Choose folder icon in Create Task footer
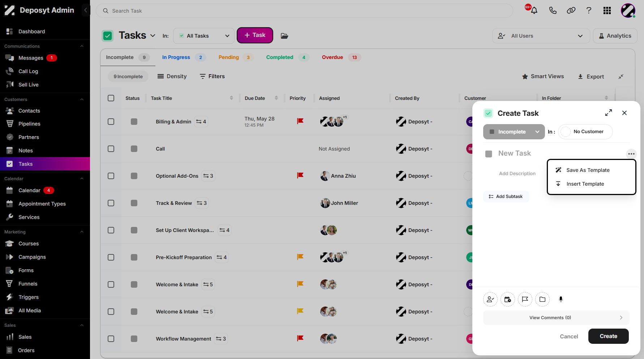The width and height of the screenshot is (644, 359). pos(542,299)
